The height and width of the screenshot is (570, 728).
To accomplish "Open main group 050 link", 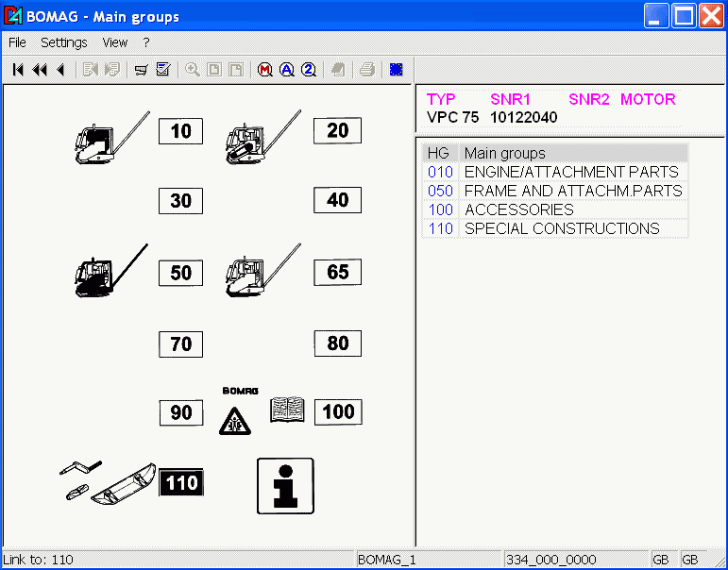I will click(x=440, y=191).
